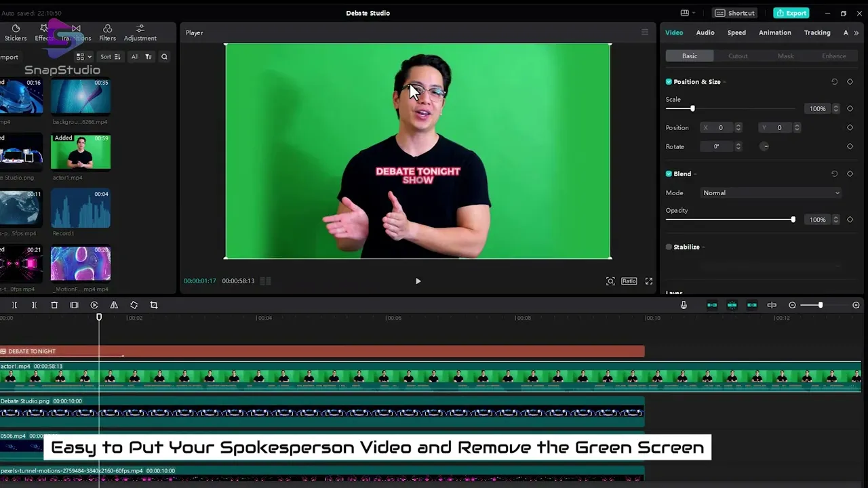This screenshot has height=488, width=868.
Task: Click the Opacity percentage stepper arrows
Action: click(835, 220)
